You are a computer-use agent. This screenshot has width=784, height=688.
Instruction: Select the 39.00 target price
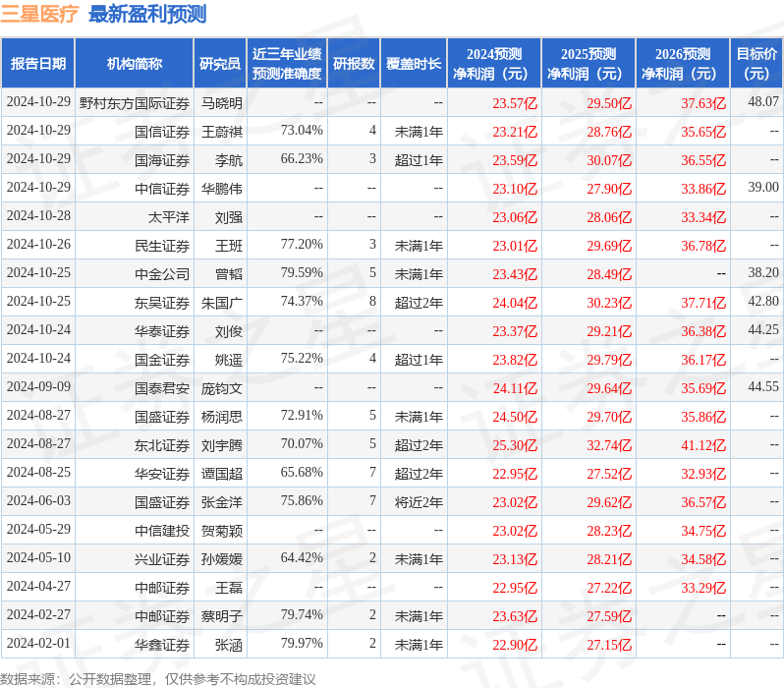coord(763,187)
